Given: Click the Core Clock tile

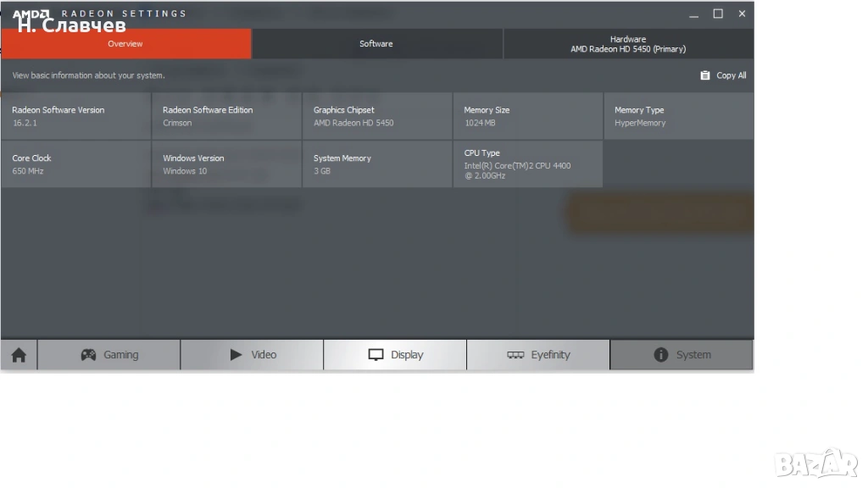Looking at the screenshot, I should [x=75, y=164].
